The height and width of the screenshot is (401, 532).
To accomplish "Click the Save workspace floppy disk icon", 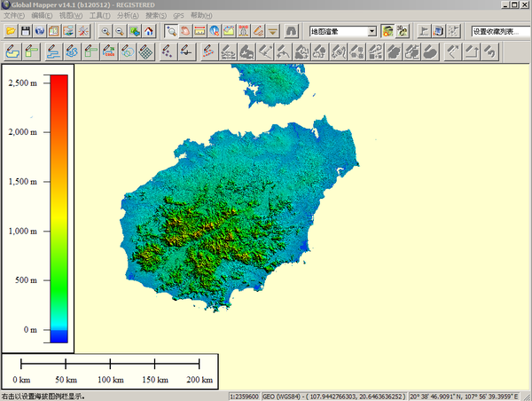I will pos(26,31).
